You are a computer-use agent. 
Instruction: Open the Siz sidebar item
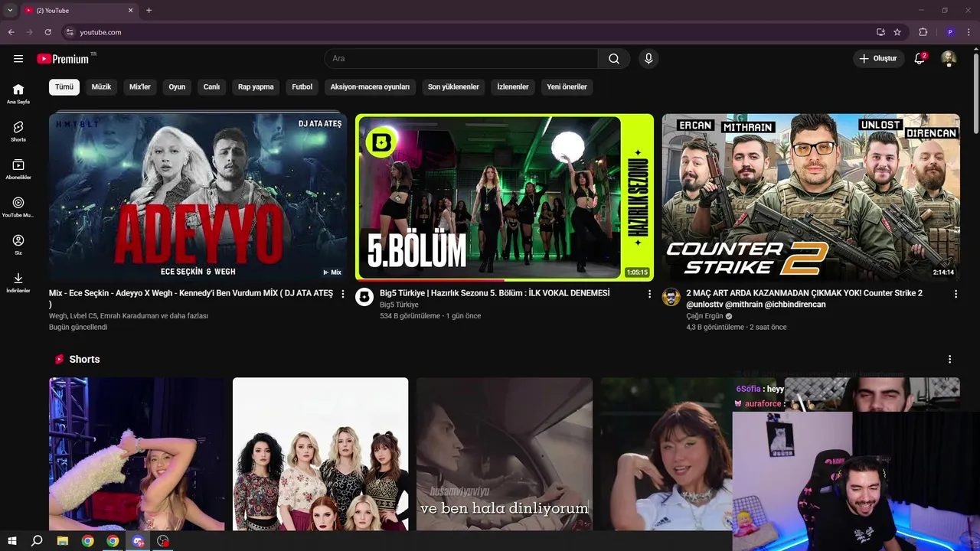point(18,245)
